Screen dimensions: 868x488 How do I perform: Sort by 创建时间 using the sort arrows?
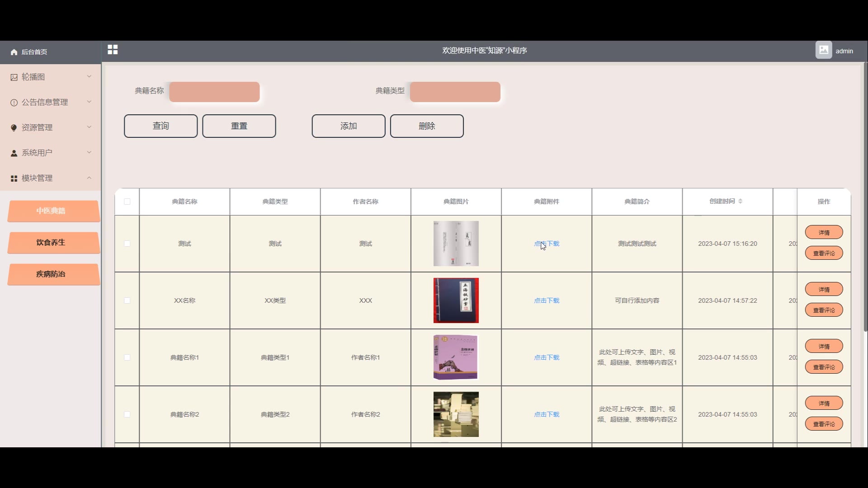click(x=740, y=201)
